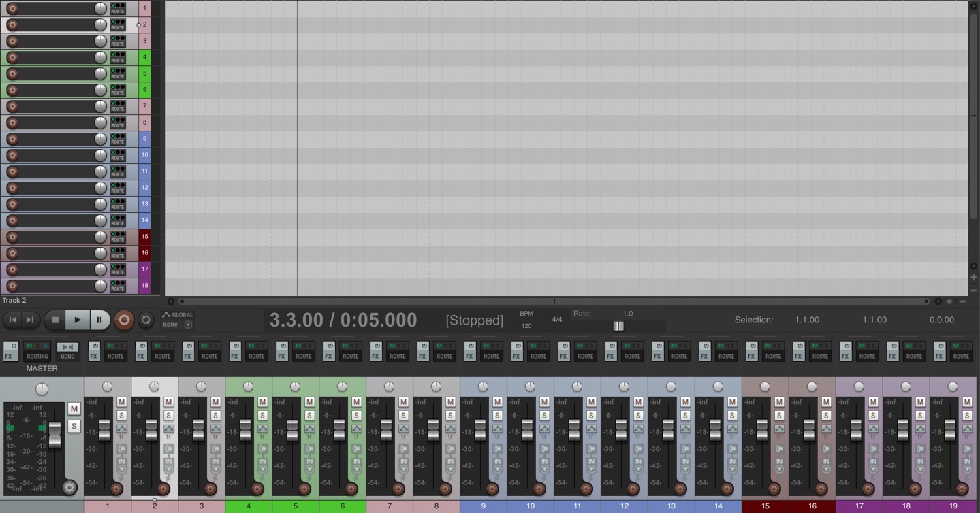
Task: Open the master track settings gear
Action: (69, 487)
